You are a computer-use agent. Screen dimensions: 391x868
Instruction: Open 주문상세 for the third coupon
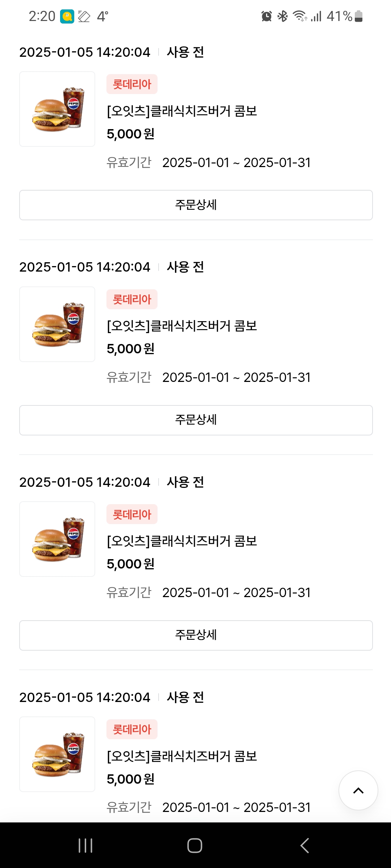[x=196, y=635]
